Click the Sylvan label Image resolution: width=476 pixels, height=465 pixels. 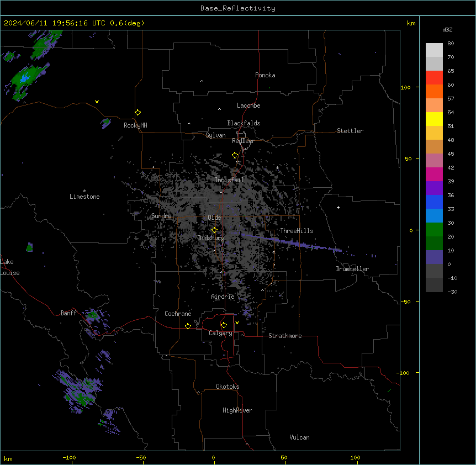[x=215, y=135]
